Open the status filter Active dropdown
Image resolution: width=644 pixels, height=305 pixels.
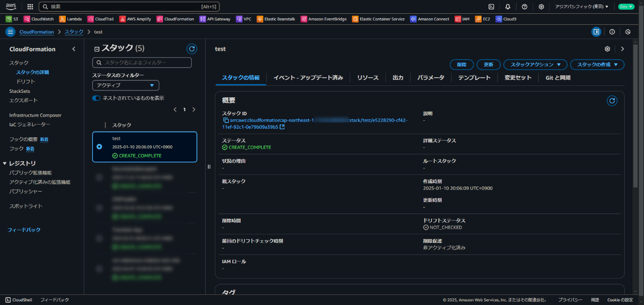pyautogui.click(x=126, y=85)
